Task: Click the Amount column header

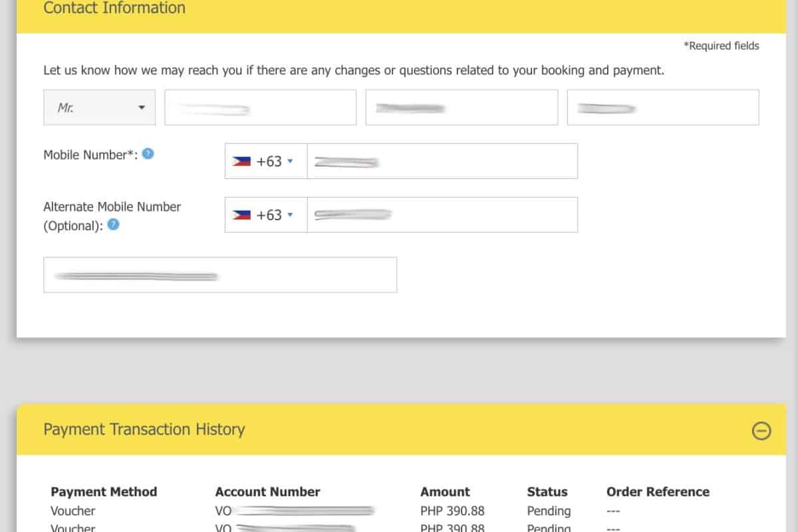Action: coord(445,492)
